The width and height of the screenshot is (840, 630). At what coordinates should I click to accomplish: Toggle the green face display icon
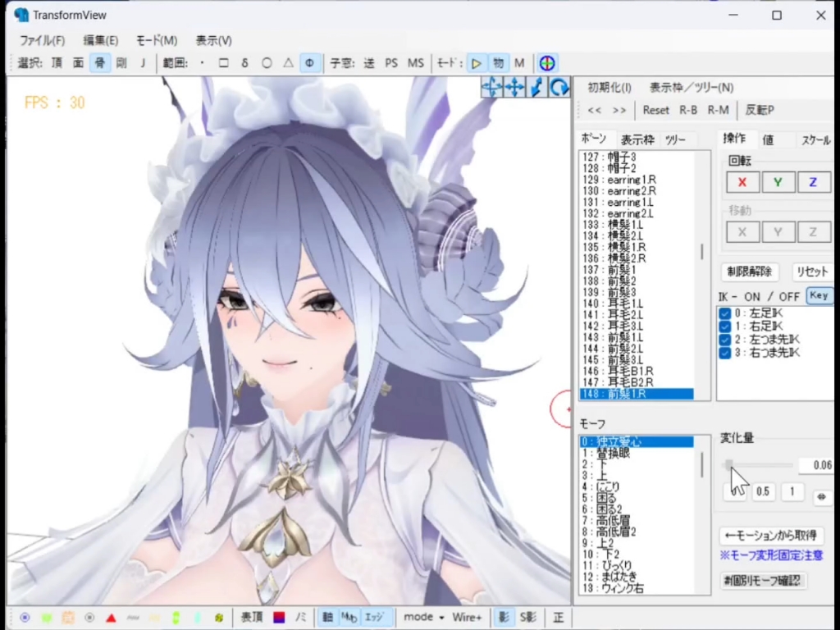47,618
